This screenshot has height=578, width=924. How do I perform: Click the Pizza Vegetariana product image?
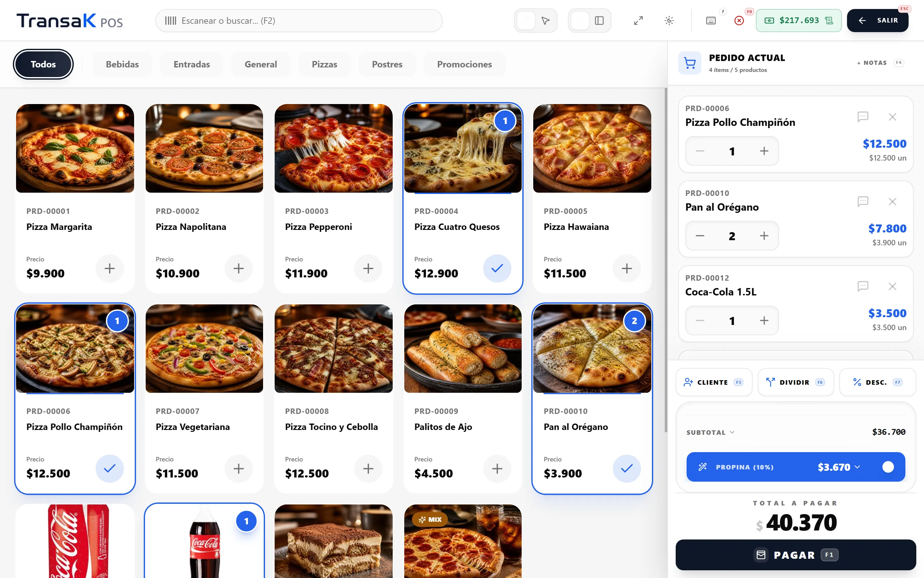pos(204,348)
